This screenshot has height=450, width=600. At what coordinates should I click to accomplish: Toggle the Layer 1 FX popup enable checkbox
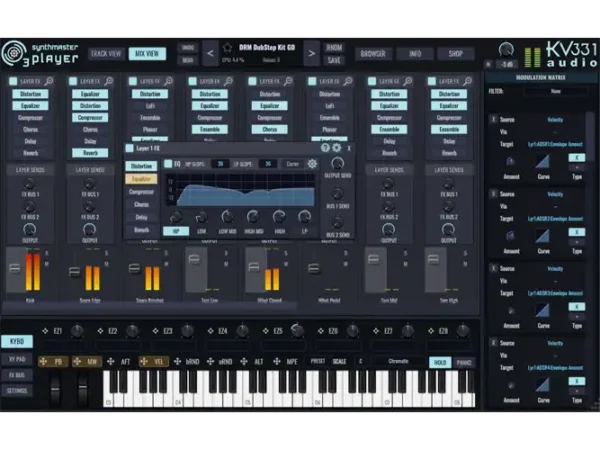point(129,148)
